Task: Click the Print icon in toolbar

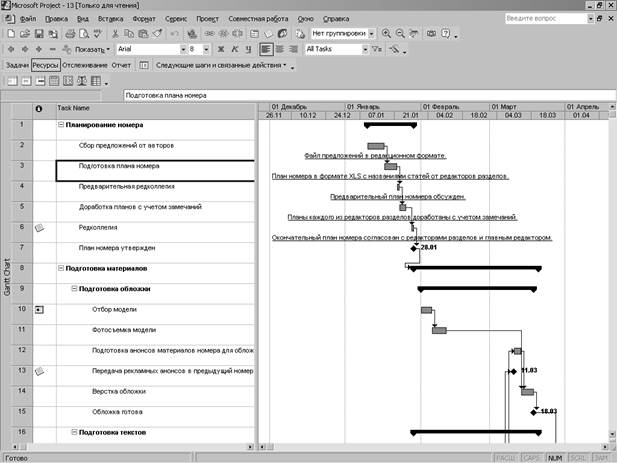Action: 70,33
